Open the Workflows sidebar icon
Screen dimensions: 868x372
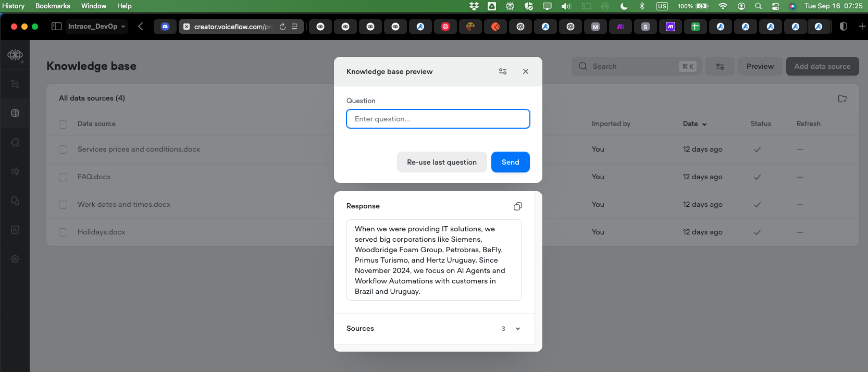(x=15, y=84)
